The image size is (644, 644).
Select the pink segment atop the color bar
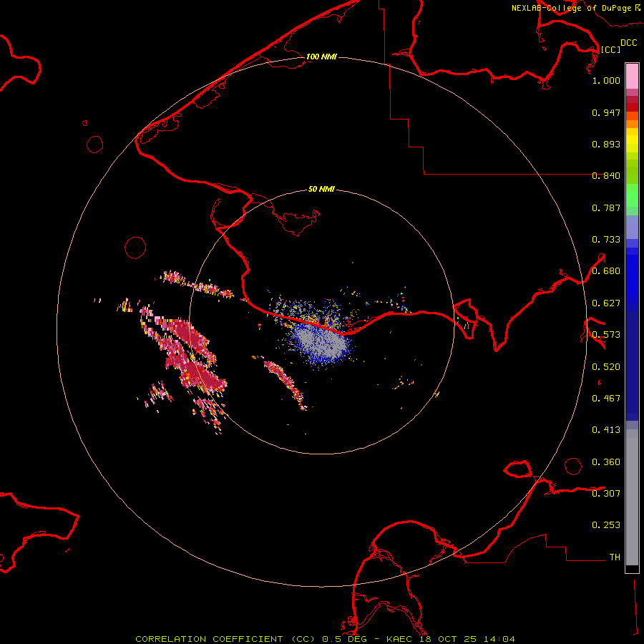(x=632, y=76)
